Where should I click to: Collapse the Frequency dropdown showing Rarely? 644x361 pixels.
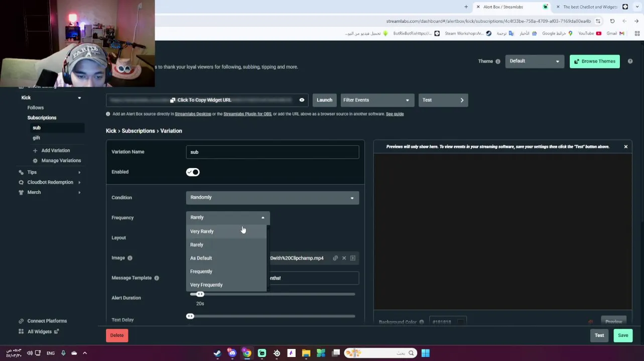pyautogui.click(x=228, y=218)
